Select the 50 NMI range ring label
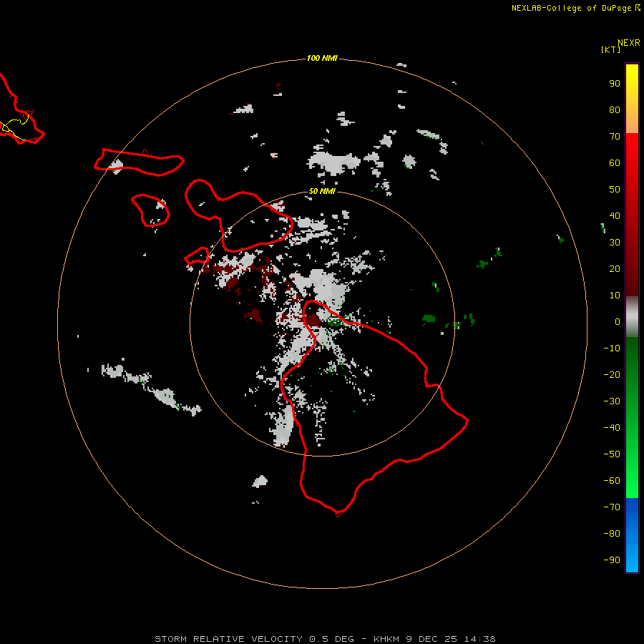 coord(322,191)
